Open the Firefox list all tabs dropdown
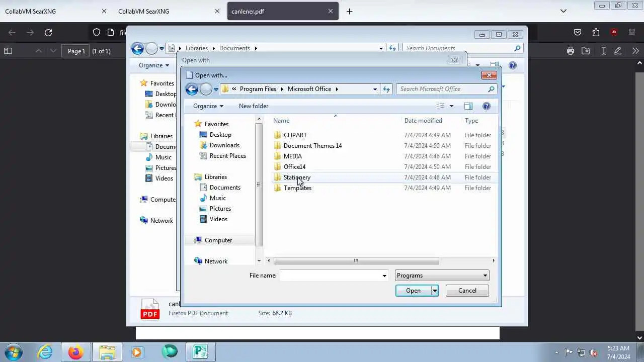 (563, 11)
